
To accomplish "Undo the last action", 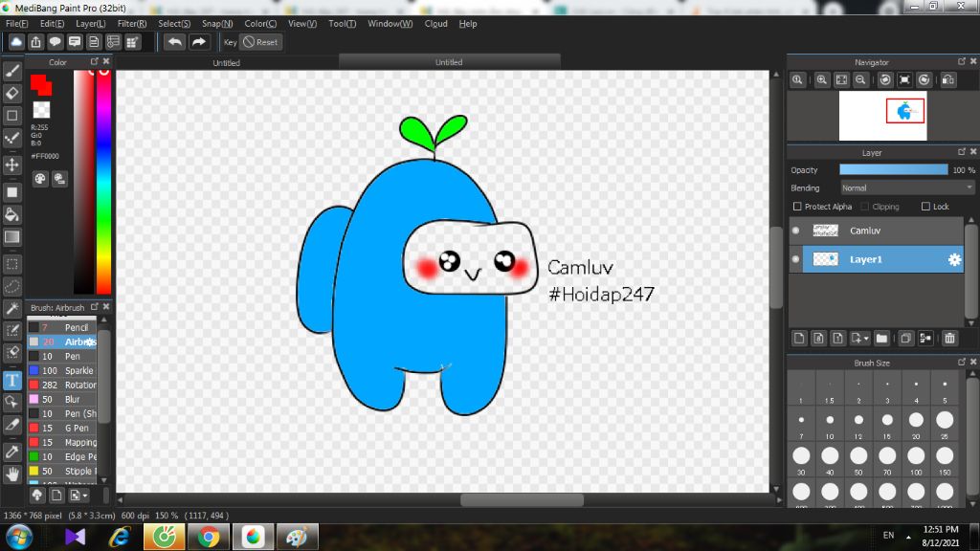I will tap(174, 42).
